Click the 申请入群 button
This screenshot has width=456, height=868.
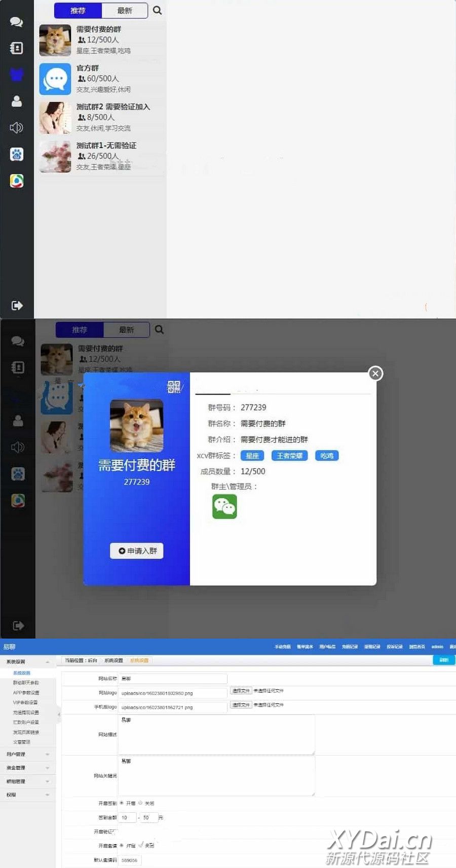137,551
